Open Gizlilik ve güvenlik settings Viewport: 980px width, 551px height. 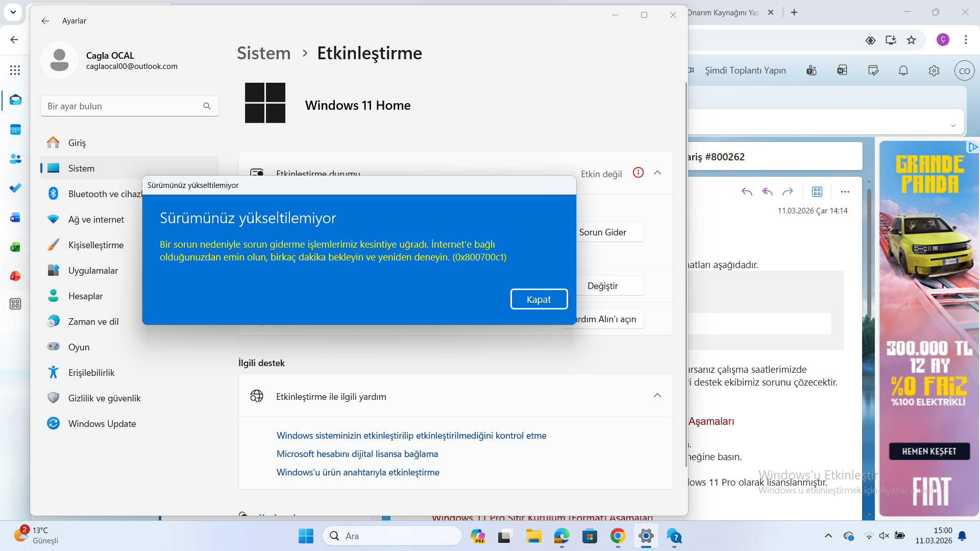(x=130, y=398)
